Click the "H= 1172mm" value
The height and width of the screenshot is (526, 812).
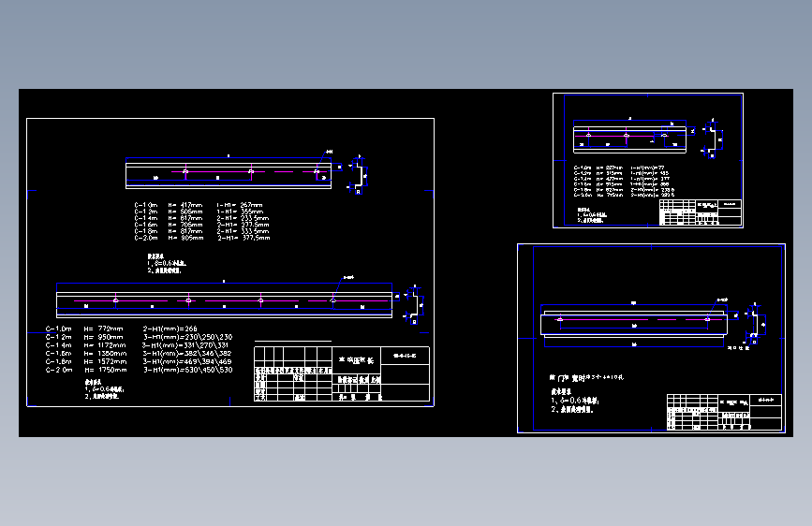click(105, 345)
